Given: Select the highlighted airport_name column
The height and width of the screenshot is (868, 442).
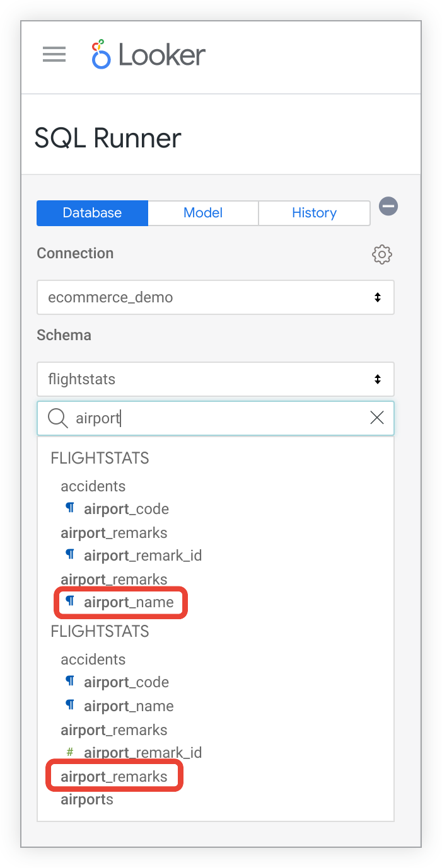Looking at the screenshot, I should pos(129,602).
